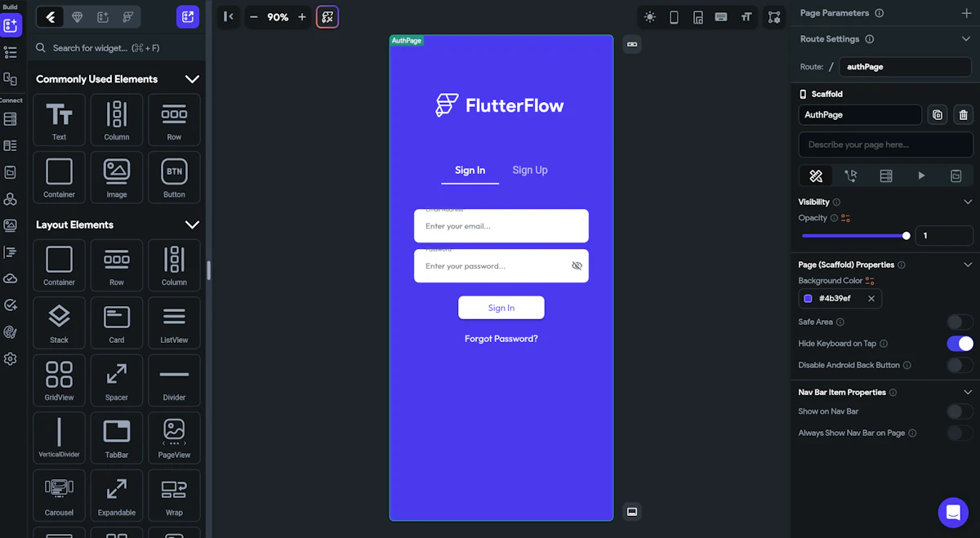Image resolution: width=980 pixels, height=538 pixels.
Task: Enable Disable Android Back Button switch
Action: click(x=960, y=366)
